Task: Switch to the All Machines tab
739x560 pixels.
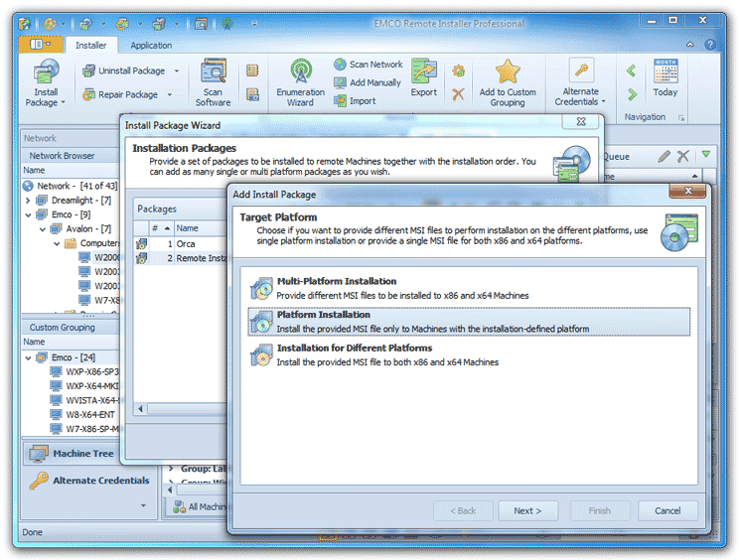Action: point(200,506)
